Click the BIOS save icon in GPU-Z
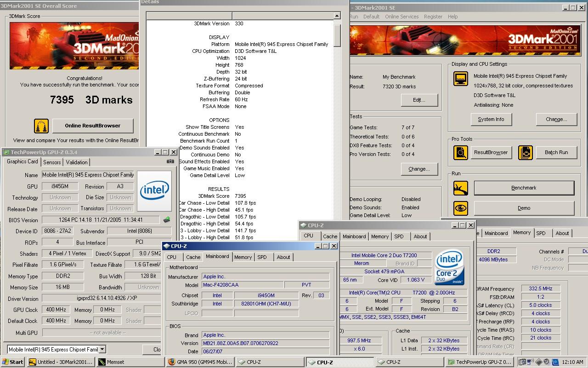This screenshot has width=588, height=368. 167,220
